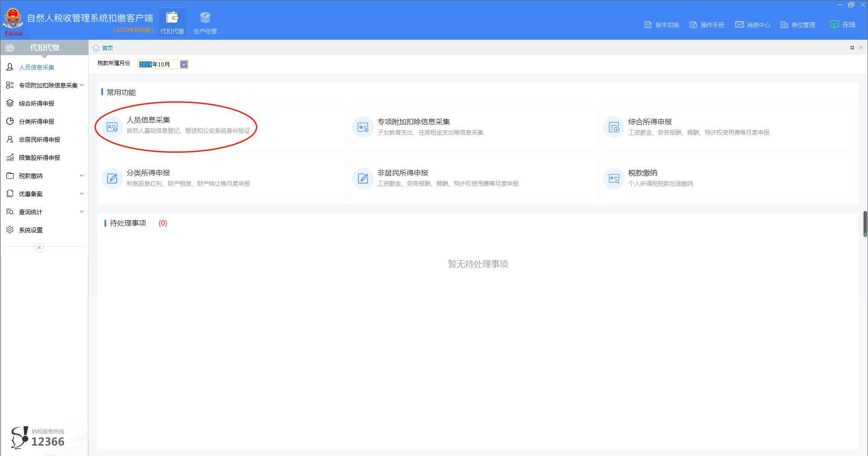This screenshot has width=868, height=456.
Task: Open 分类所得申报 pencil card icon
Action: coord(112,179)
